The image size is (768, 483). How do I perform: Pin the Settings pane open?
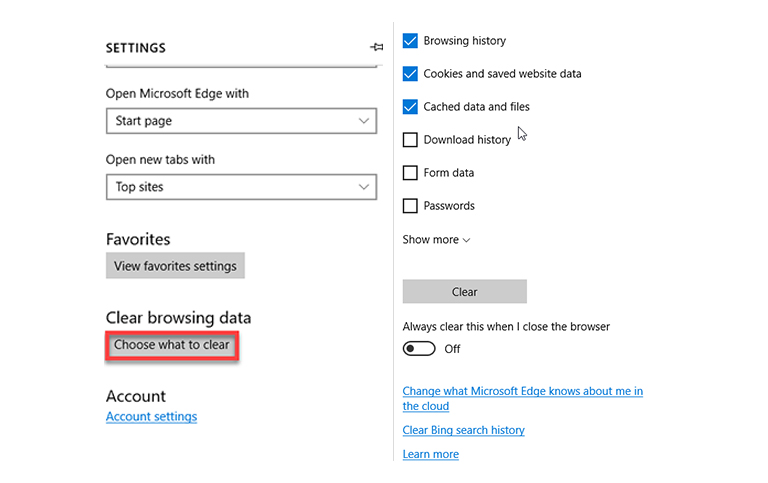pyautogui.click(x=376, y=47)
